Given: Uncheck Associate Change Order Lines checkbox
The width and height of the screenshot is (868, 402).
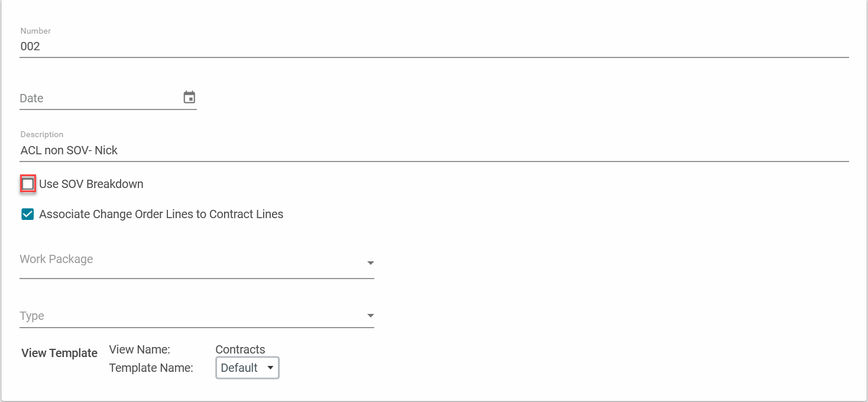Looking at the screenshot, I should [28, 214].
